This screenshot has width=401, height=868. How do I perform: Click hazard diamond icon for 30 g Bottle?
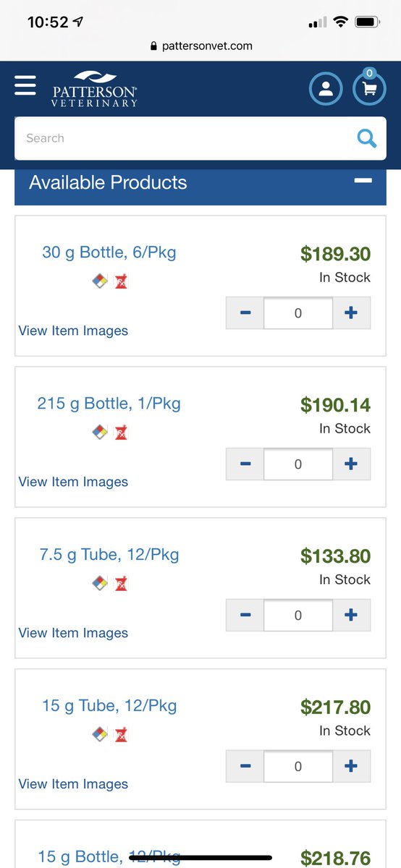(100, 281)
